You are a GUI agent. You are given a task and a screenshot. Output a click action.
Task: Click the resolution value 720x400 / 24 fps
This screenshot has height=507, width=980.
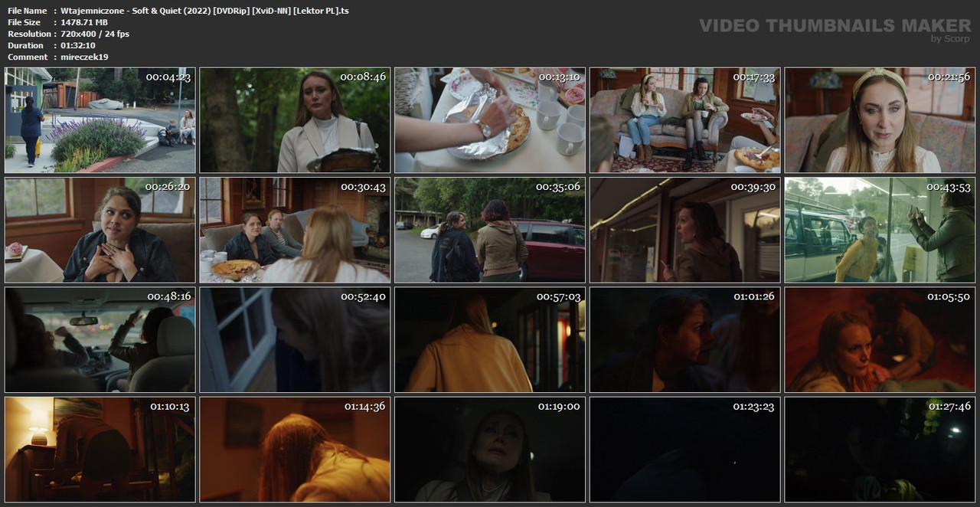(x=95, y=34)
